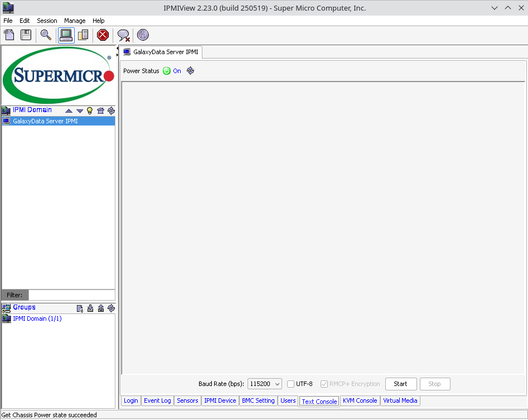Select GalaxyData Server IPMI in domain list
This screenshot has width=528, height=420.
tap(58, 121)
